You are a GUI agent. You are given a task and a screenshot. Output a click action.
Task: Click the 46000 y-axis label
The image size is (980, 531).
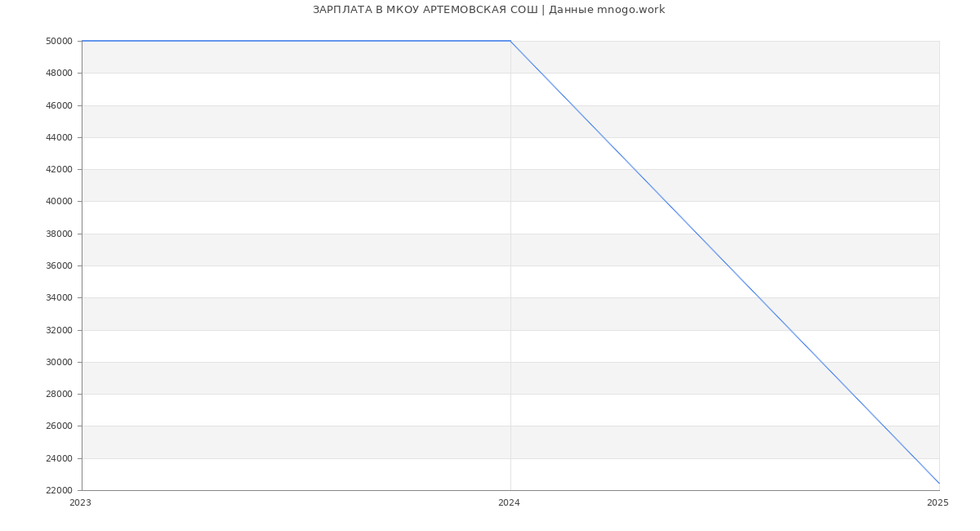[x=60, y=105]
